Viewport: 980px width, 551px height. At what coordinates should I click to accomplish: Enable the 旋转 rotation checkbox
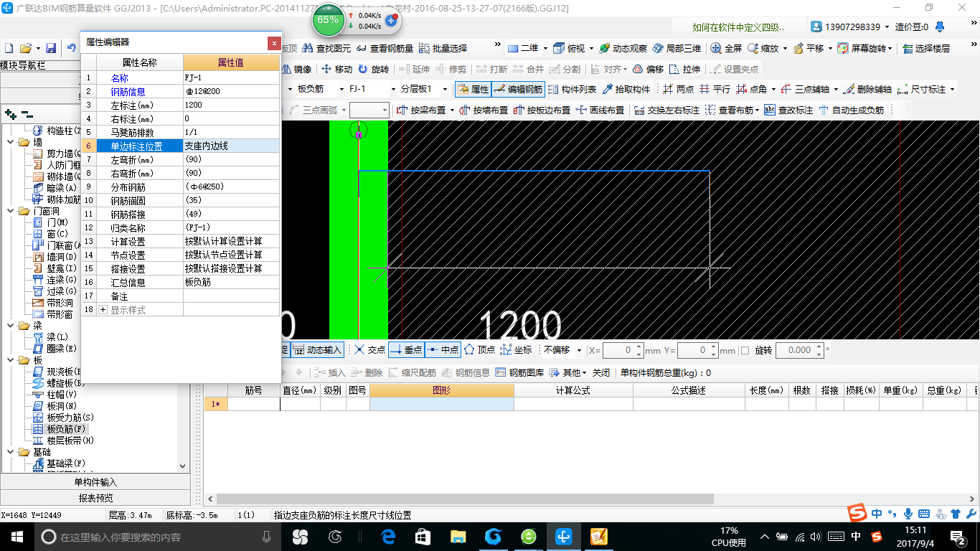click(x=745, y=350)
